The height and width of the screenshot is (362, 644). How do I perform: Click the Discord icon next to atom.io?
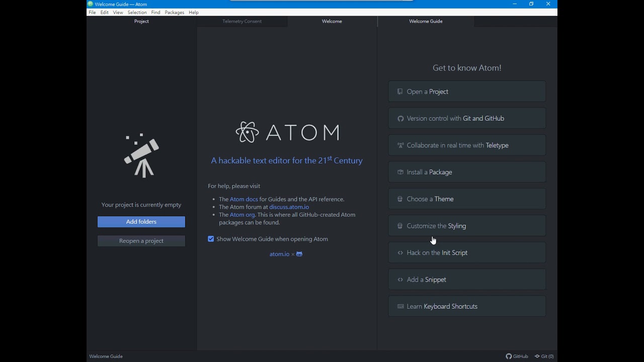click(299, 254)
